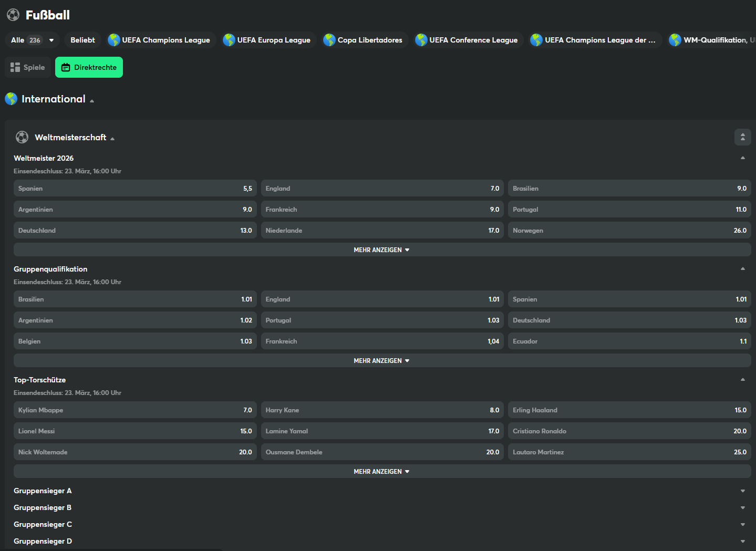Viewport: 756px width, 551px height.
Task: Expand the Gruppensieger A section
Action: pyautogui.click(x=742, y=491)
